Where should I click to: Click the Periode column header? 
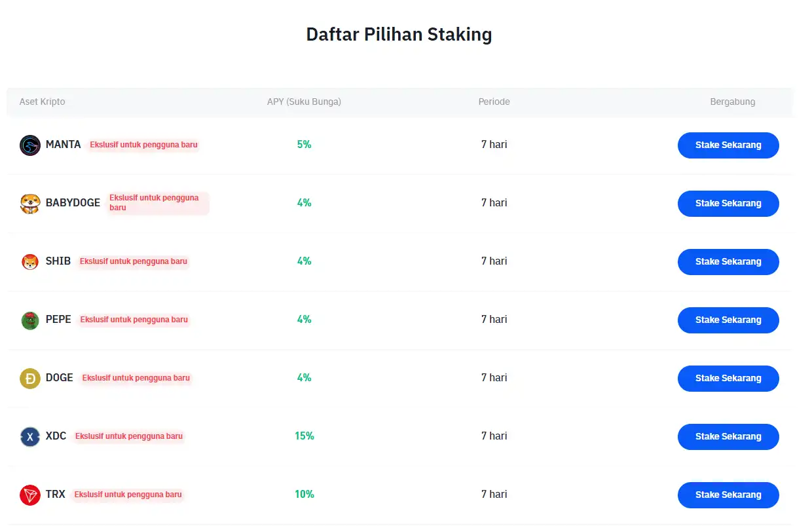point(494,102)
